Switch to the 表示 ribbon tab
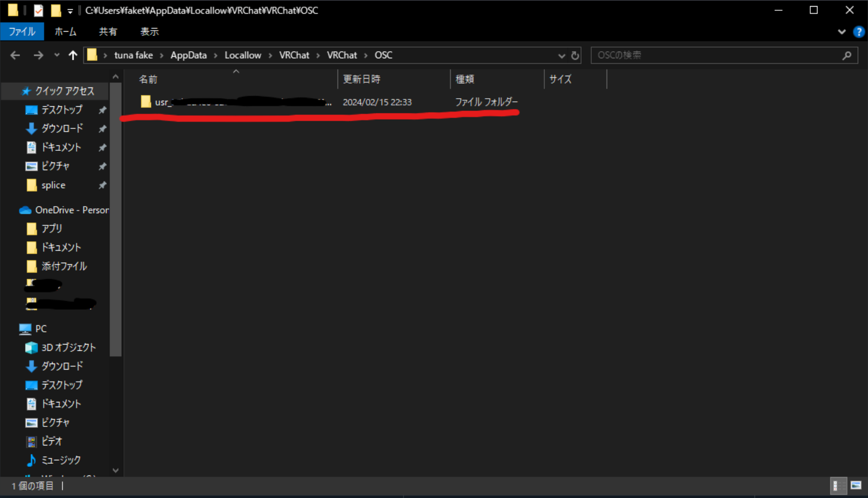Screen dimensions: 868x498 (x=149, y=32)
